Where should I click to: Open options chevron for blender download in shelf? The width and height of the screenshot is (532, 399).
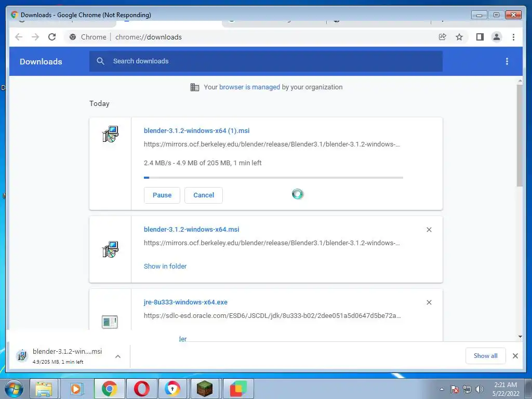click(x=118, y=356)
